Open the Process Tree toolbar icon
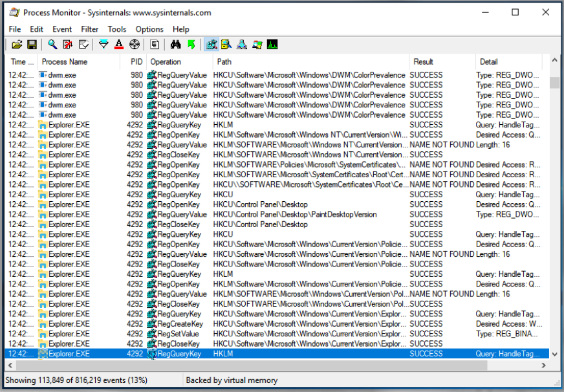 pos(155,45)
